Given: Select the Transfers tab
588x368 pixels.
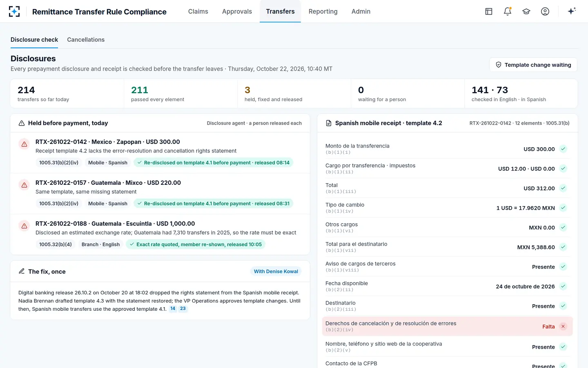Looking at the screenshot, I should tap(280, 11).
